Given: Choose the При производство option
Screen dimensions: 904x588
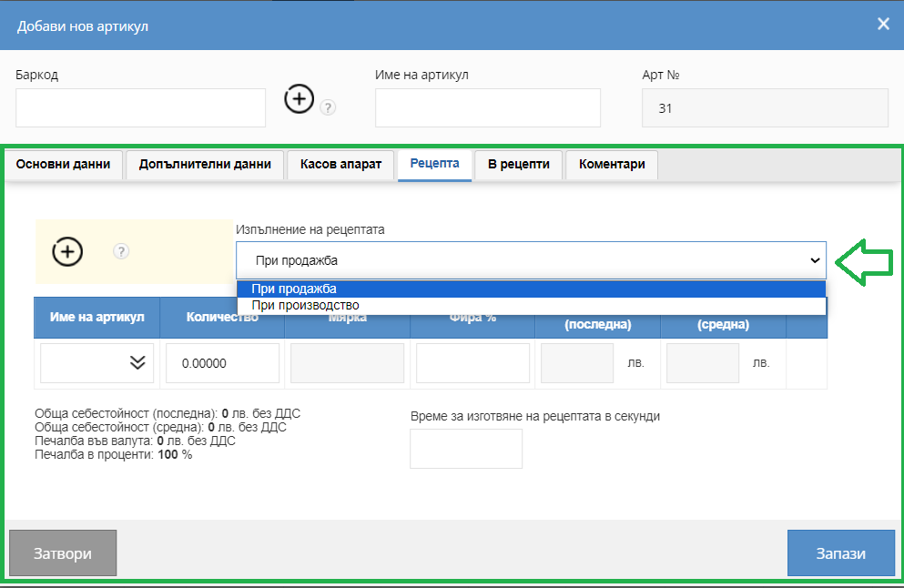Looking at the screenshot, I should [531, 306].
